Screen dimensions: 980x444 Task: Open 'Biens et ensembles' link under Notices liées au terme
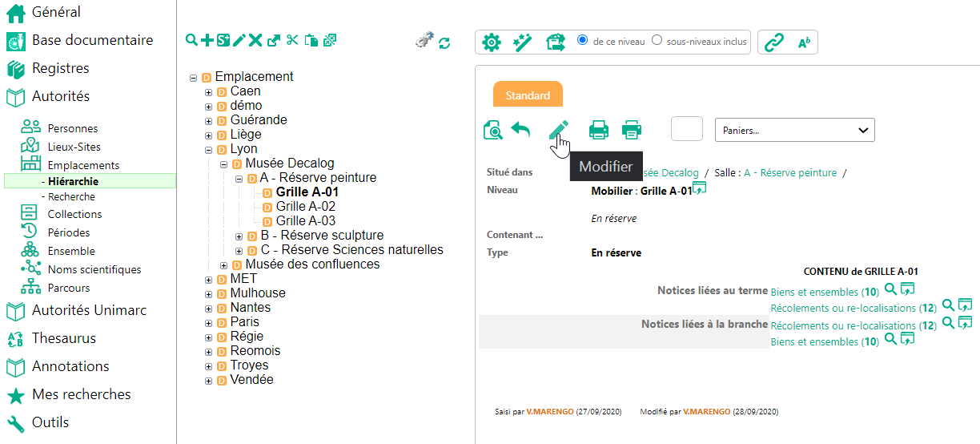pyautogui.click(x=813, y=292)
